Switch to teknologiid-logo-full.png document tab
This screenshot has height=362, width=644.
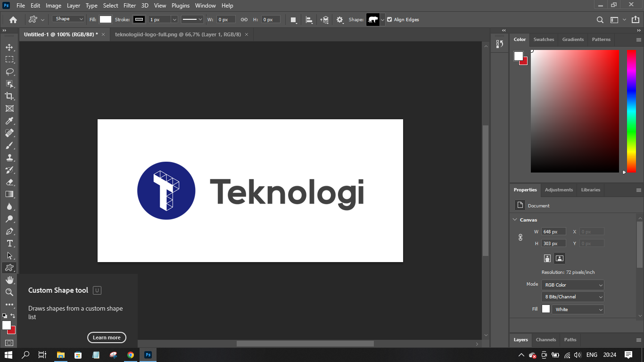[x=178, y=34]
